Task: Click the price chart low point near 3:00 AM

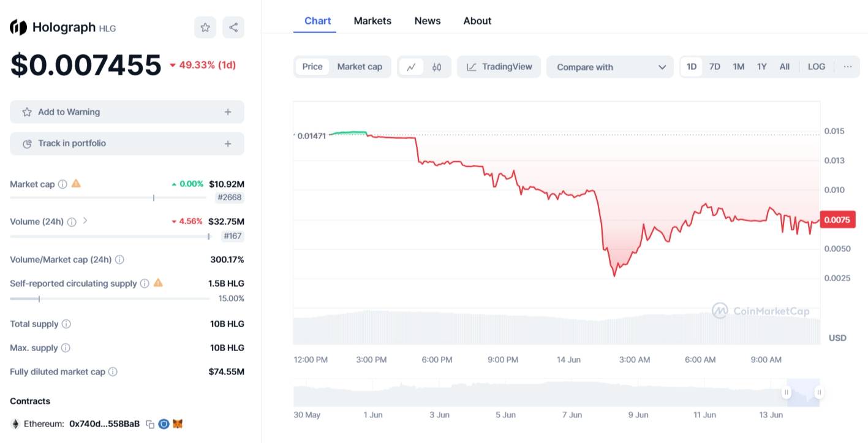Action: 614,275
